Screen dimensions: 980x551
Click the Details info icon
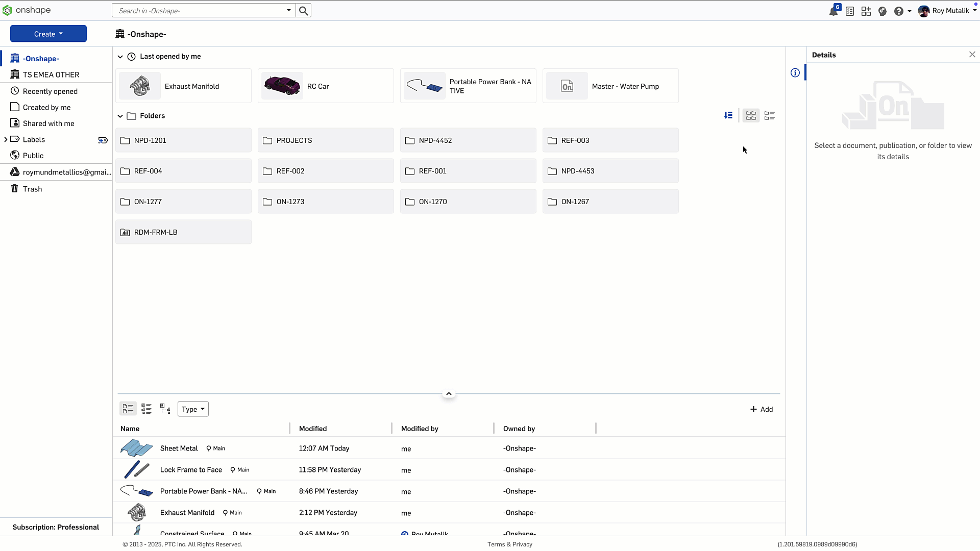click(795, 73)
